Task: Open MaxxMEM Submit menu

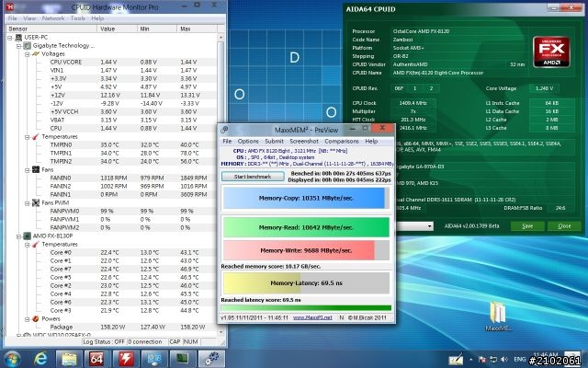Action: [x=274, y=141]
